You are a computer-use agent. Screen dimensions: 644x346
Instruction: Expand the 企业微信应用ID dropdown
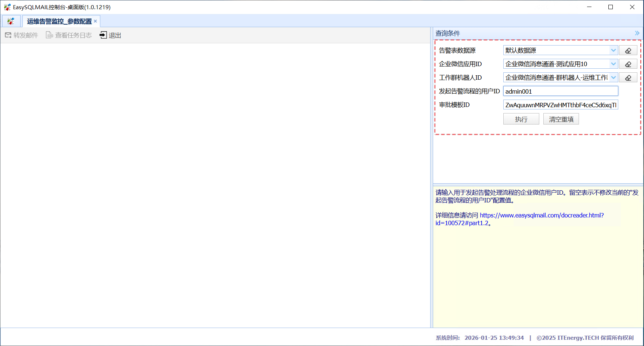coord(614,64)
